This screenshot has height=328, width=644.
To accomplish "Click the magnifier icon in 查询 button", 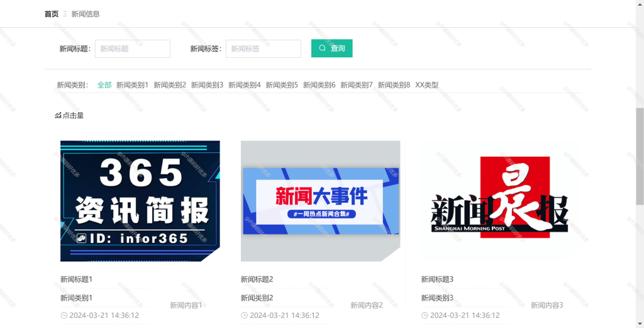I will click(x=323, y=48).
